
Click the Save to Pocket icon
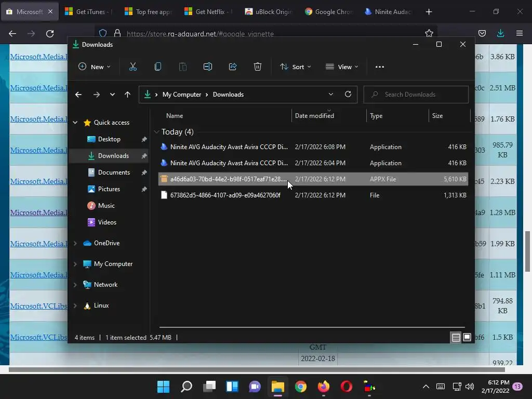482,33
